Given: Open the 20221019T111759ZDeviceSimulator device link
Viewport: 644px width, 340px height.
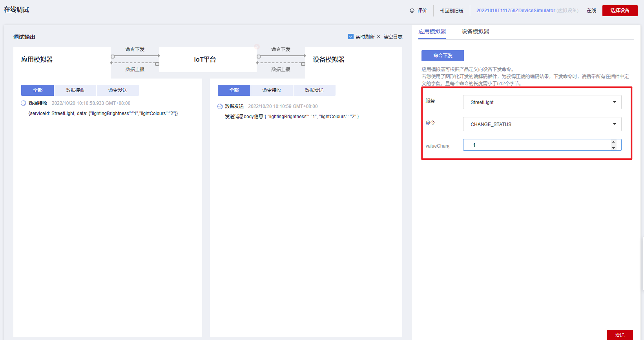Looking at the screenshot, I should click(x=516, y=11).
